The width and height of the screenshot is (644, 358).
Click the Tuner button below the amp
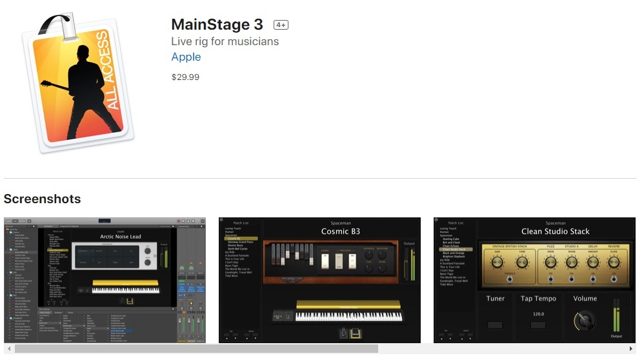(495, 325)
